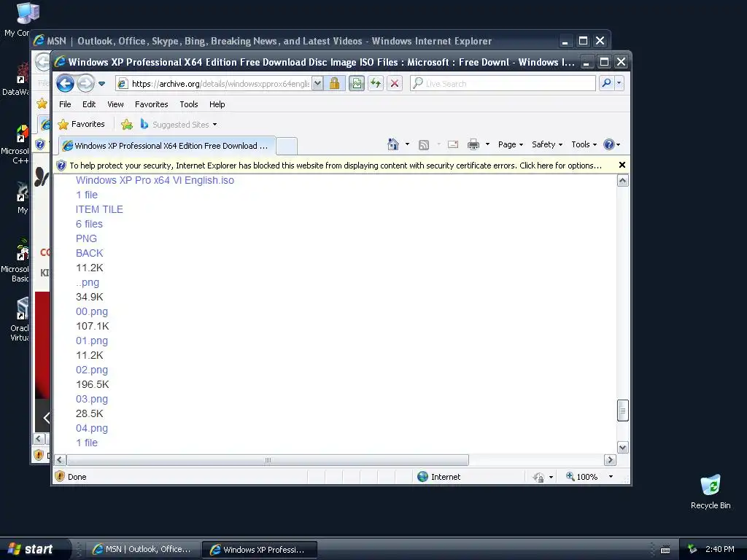Screen dimensions: 747x560
Task: Open the Favorites menu
Action: pyautogui.click(x=151, y=104)
